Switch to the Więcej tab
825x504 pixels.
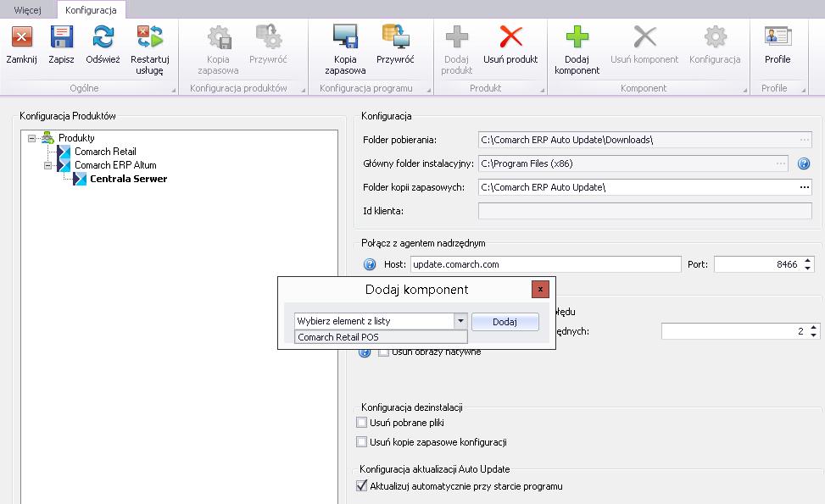(28, 10)
